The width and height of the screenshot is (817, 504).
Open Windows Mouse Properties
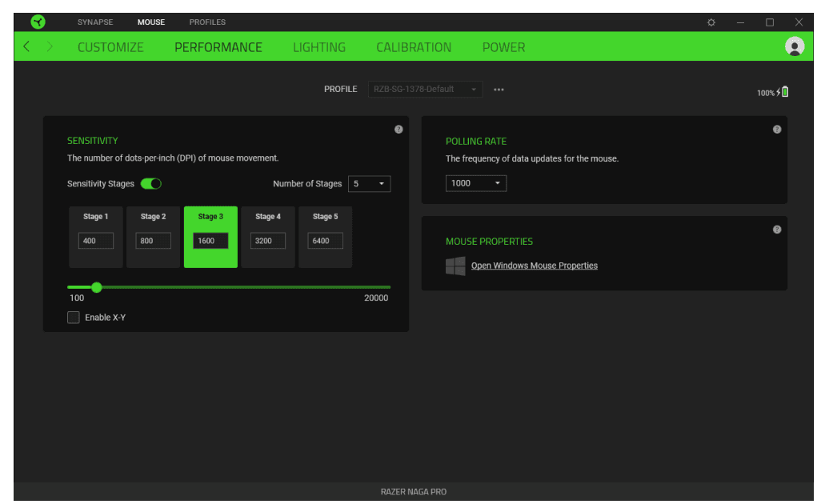coord(534,265)
